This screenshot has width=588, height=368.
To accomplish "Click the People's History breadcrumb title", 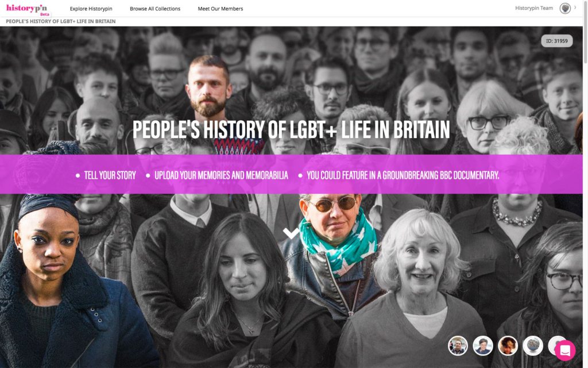I will pos(61,21).
